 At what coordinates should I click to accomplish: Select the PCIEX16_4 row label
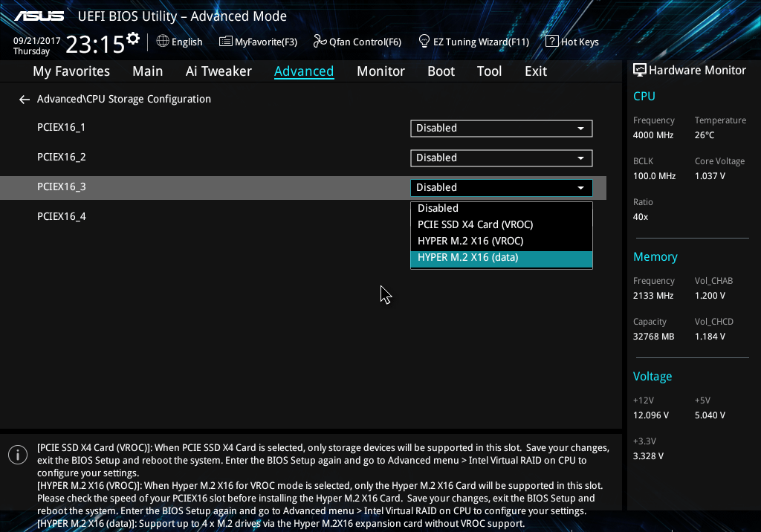pyautogui.click(x=61, y=216)
